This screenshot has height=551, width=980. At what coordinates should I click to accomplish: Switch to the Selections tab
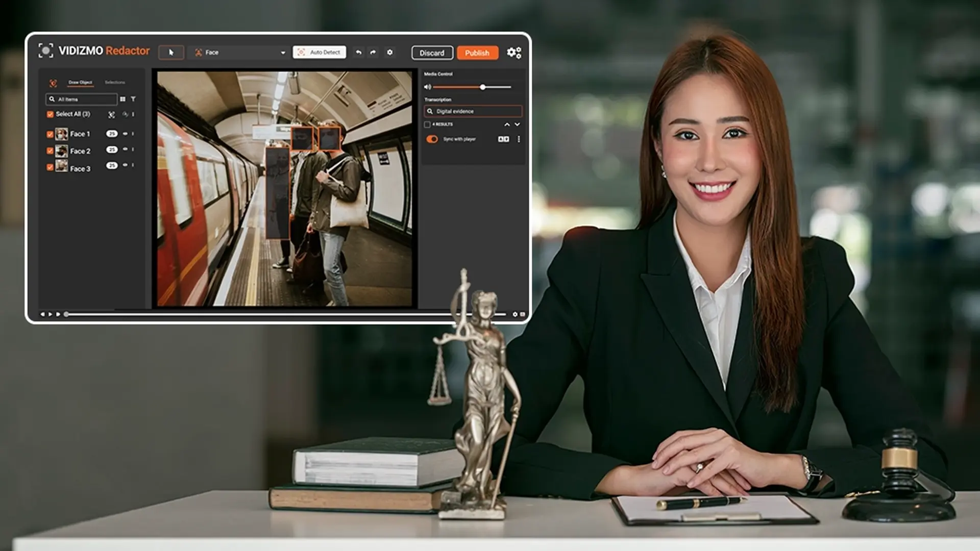[115, 82]
